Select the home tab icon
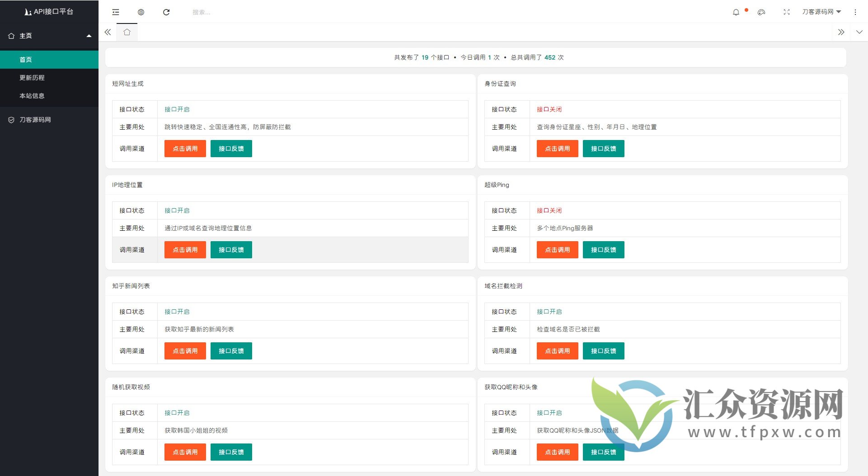Image resolution: width=868 pixels, height=476 pixels. click(127, 32)
